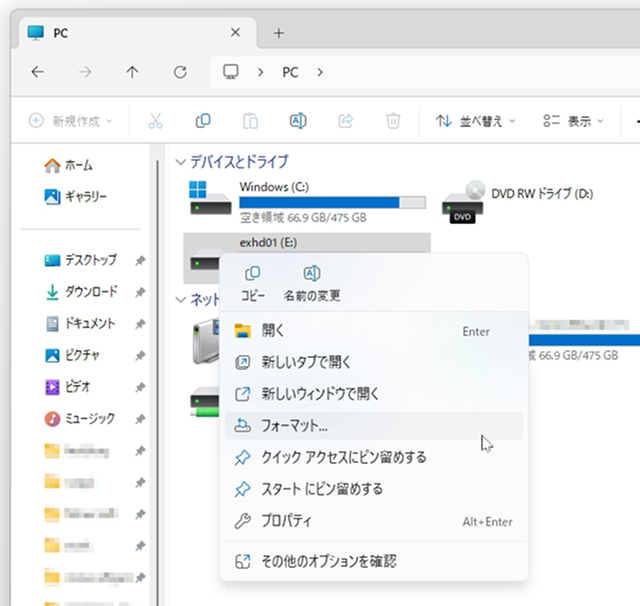Click chevron before PC in address bar
This screenshot has width=640, height=606.
coord(260,72)
